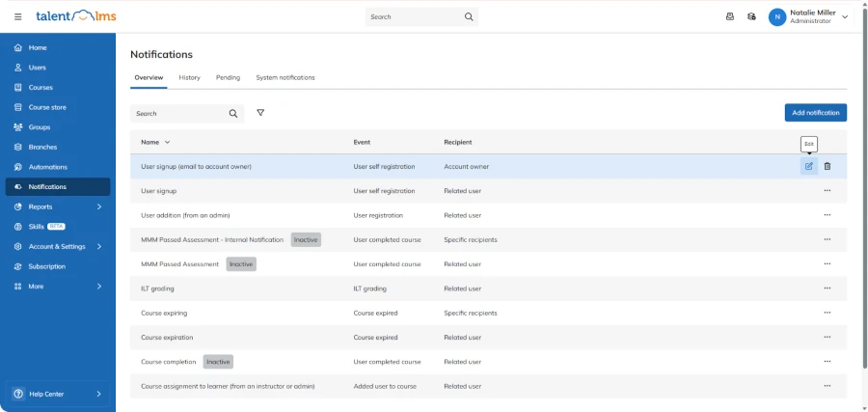Switch to the Overview tab

tap(149, 77)
